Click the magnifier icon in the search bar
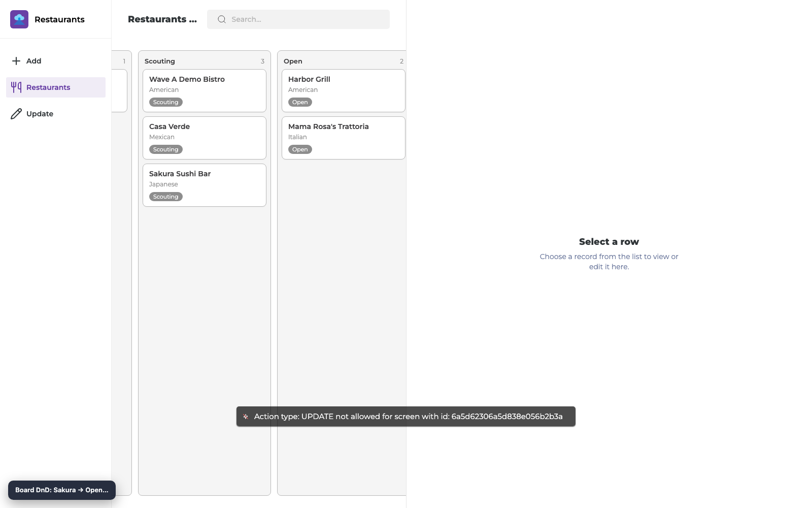The width and height of the screenshot is (812, 508). tap(222, 19)
